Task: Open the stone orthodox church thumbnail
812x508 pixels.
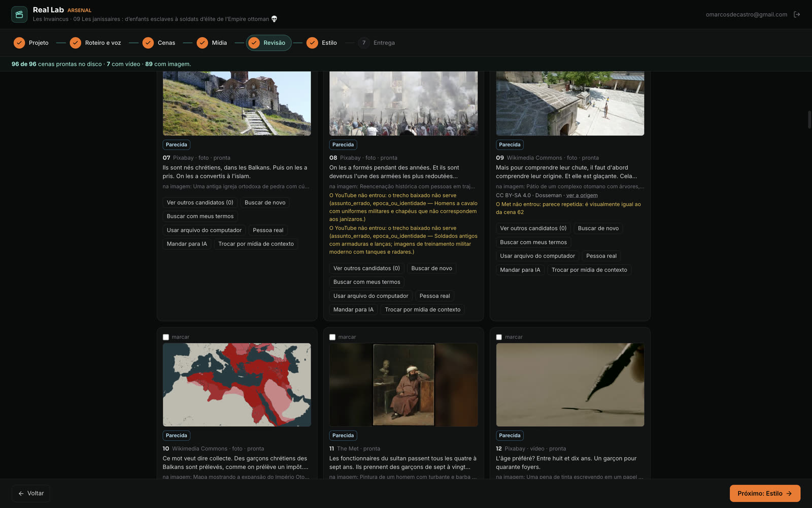Action: 237,104
